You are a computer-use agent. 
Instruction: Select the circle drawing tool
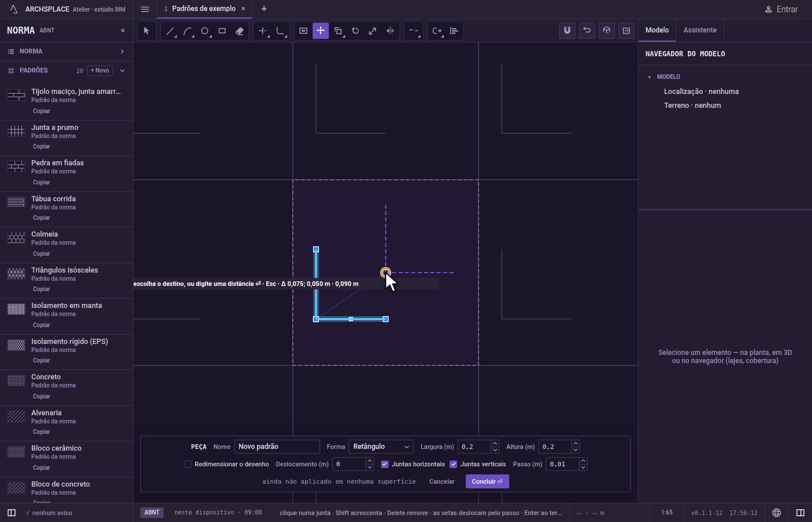pos(205,31)
